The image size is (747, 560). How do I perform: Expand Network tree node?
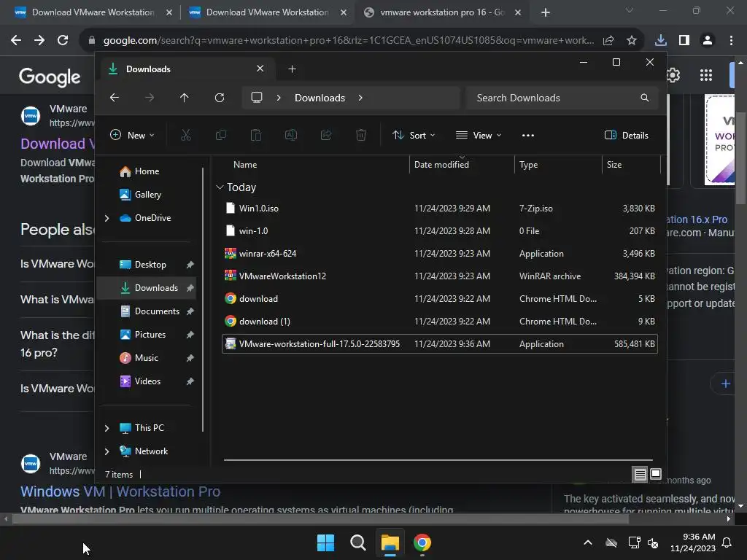click(x=107, y=451)
